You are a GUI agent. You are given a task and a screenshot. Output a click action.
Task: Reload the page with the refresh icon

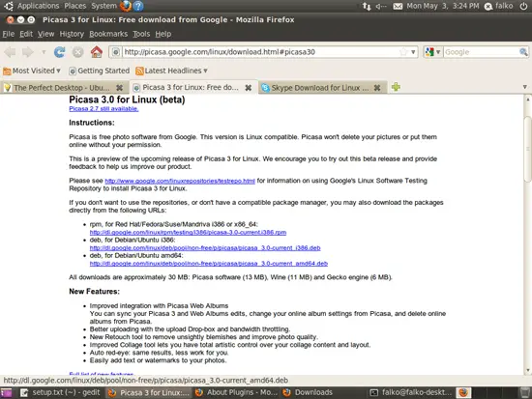coord(60,52)
